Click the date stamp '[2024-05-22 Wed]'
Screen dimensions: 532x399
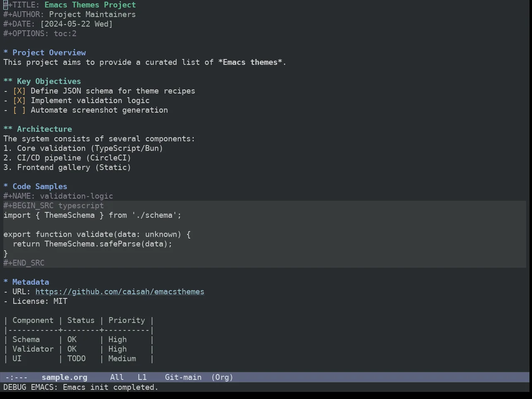tap(76, 24)
